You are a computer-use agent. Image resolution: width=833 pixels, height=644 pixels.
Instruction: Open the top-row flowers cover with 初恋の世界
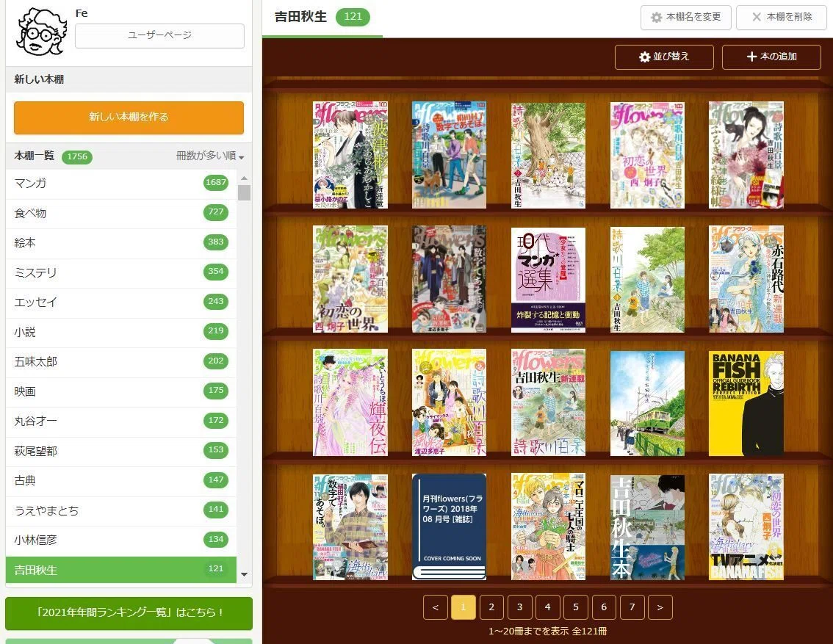[x=647, y=155]
